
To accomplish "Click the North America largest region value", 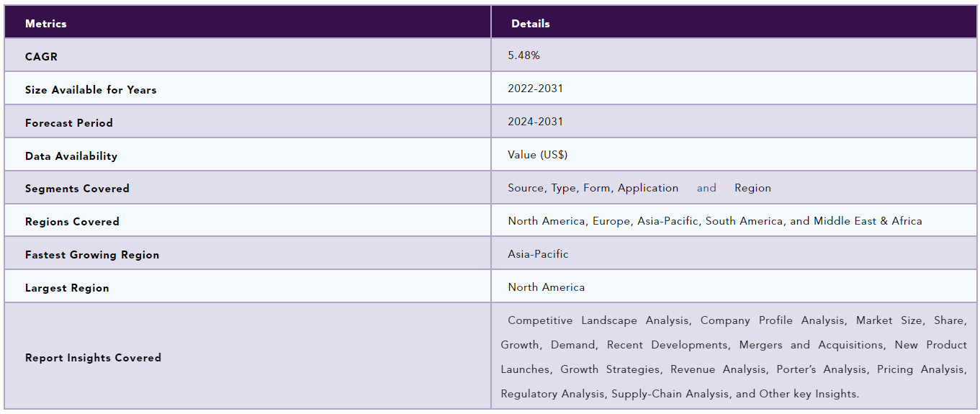I will point(547,287).
